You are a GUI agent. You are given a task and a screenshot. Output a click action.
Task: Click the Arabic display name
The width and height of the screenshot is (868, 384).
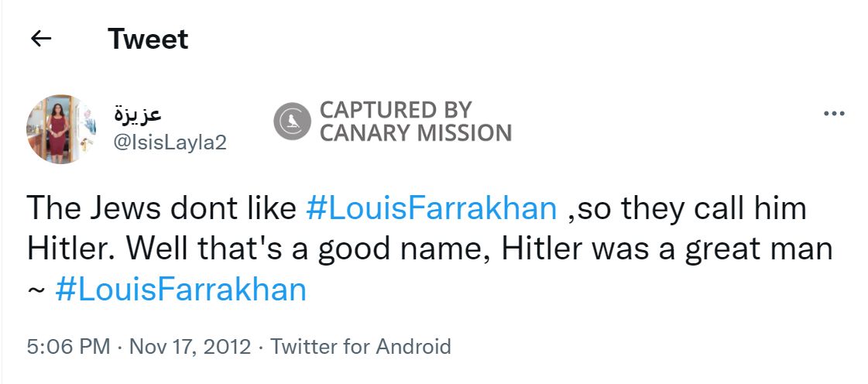pyautogui.click(x=138, y=113)
